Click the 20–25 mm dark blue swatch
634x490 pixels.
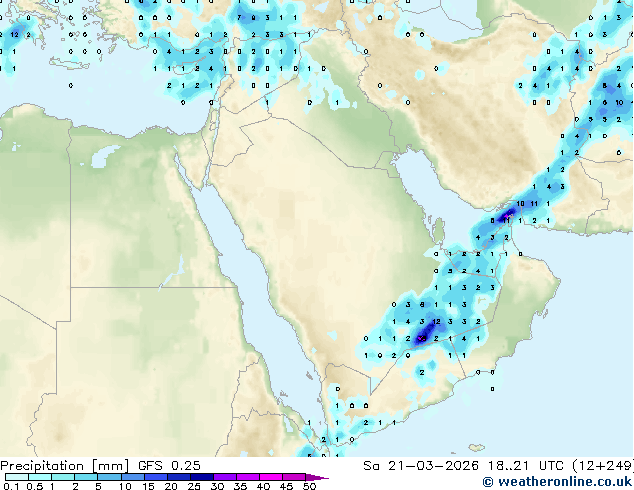coord(178,477)
